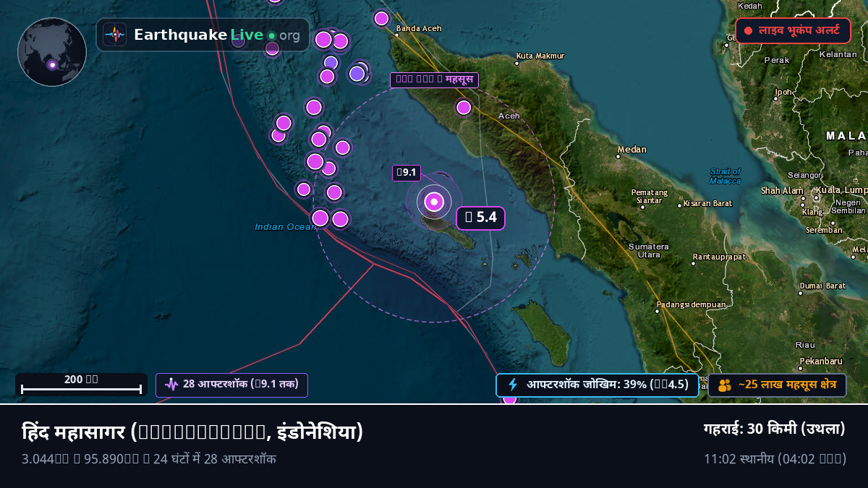Open the लाइव भूकंप अलर्ट live alert
The width and height of the screenshot is (868, 488).
(793, 31)
